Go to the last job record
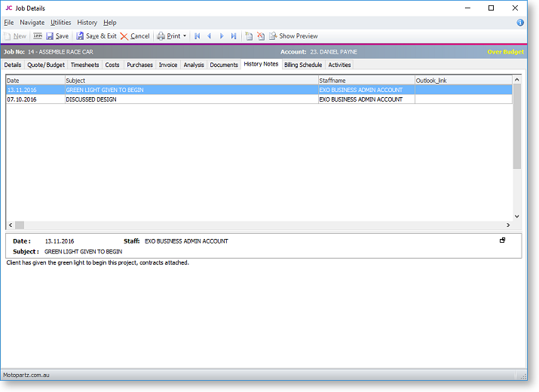The height and width of the screenshot is (392, 539). (x=234, y=36)
